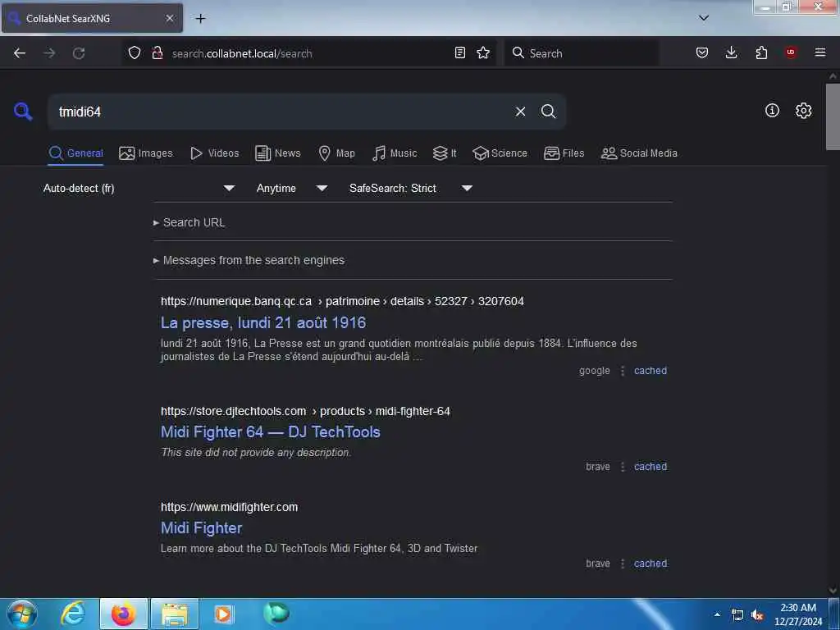This screenshot has height=630, width=840.
Task: Reload the page
Action: pos(79,53)
